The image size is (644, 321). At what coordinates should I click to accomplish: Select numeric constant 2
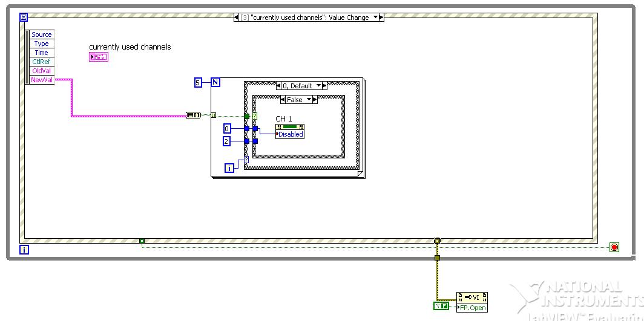tap(228, 142)
